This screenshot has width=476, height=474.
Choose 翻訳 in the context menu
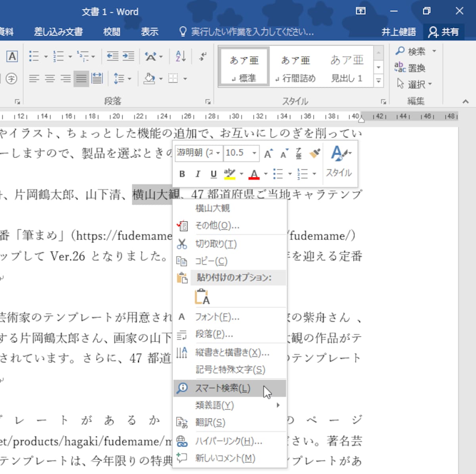pyautogui.click(x=230, y=422)
